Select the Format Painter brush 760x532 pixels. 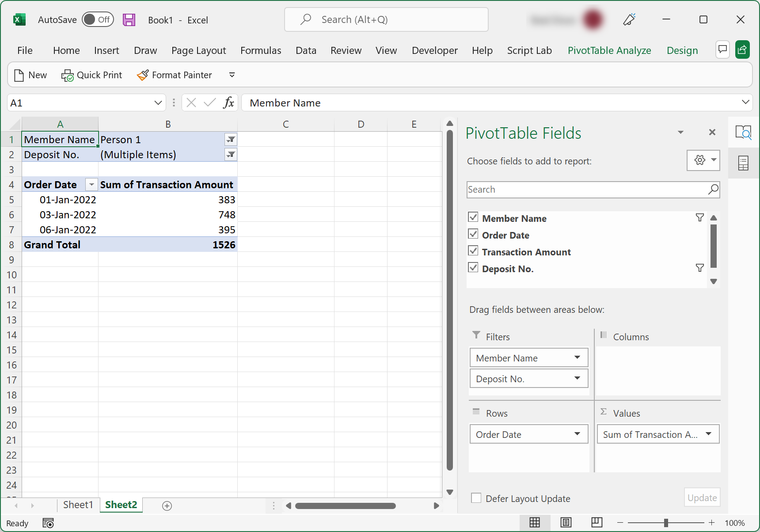[143, 75]
